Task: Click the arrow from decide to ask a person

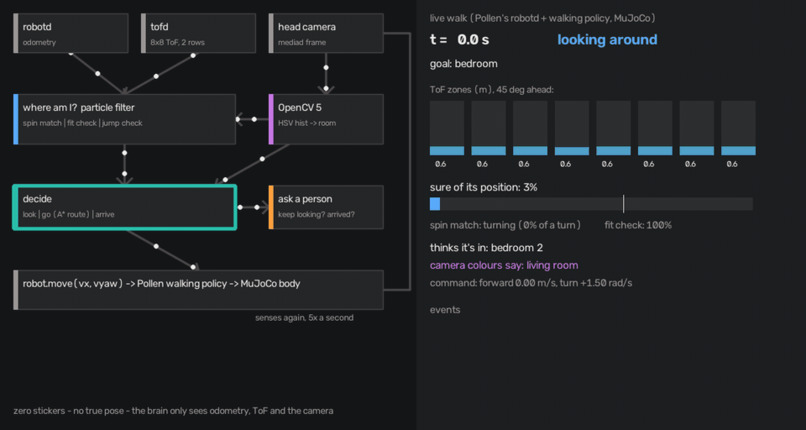Action: click(253, 207)
